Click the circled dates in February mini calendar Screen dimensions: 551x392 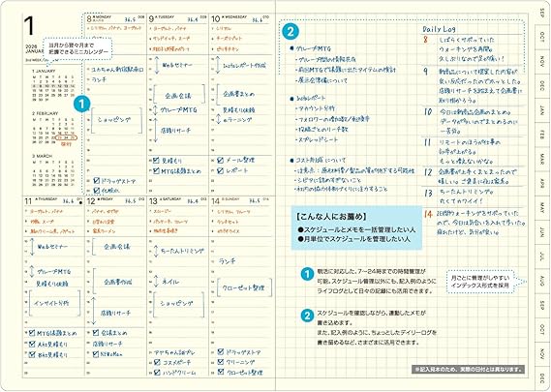click(66, 137)
